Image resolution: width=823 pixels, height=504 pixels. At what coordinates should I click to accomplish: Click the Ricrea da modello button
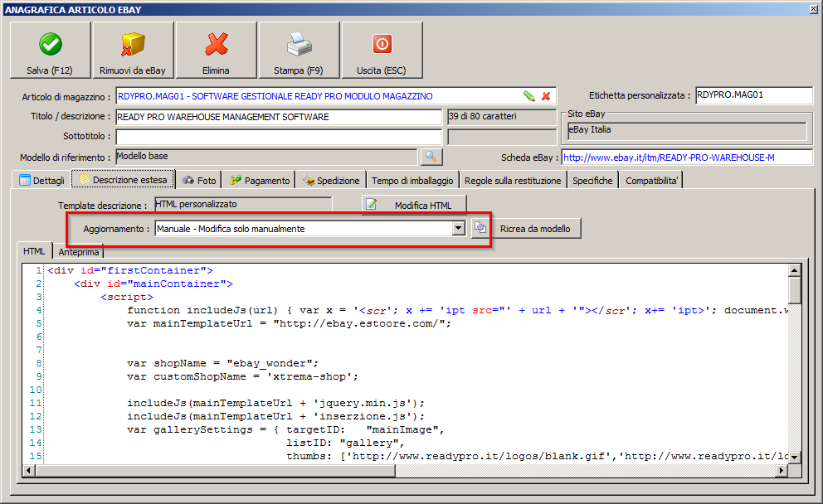click(535, 229)
